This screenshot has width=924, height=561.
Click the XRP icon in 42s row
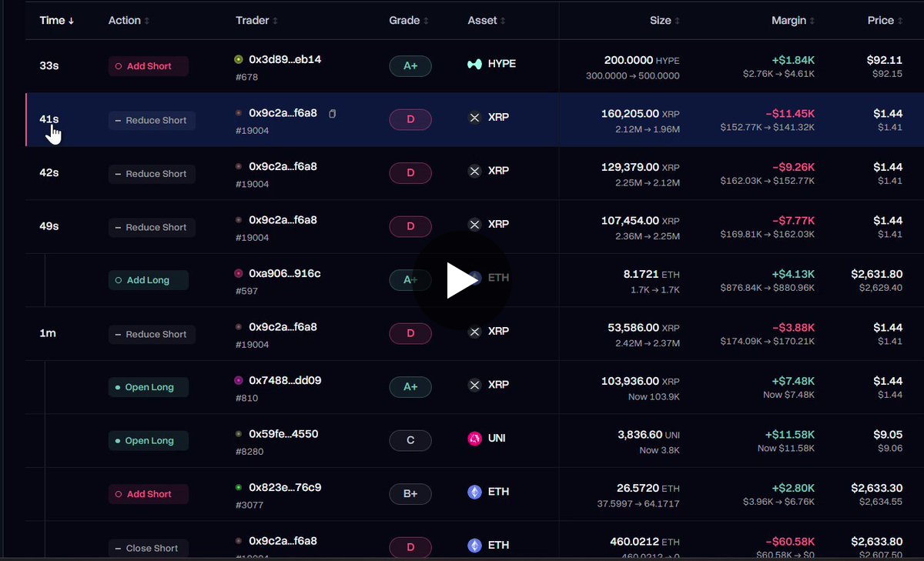click(x=475, y=171)
